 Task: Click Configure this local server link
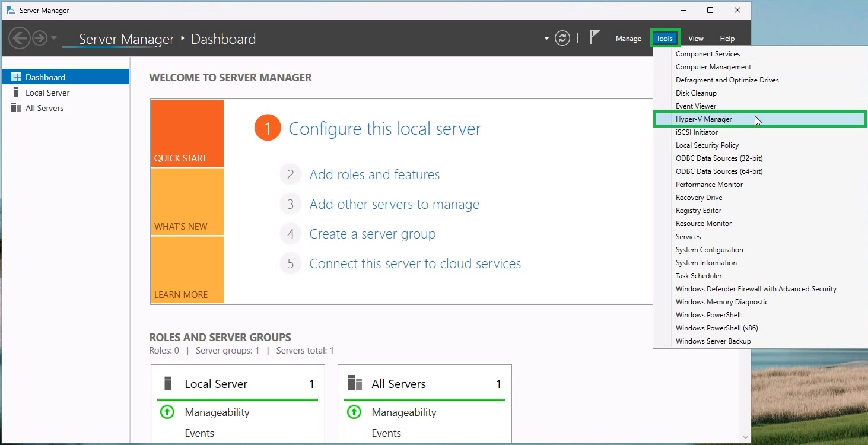pos(384,129)
